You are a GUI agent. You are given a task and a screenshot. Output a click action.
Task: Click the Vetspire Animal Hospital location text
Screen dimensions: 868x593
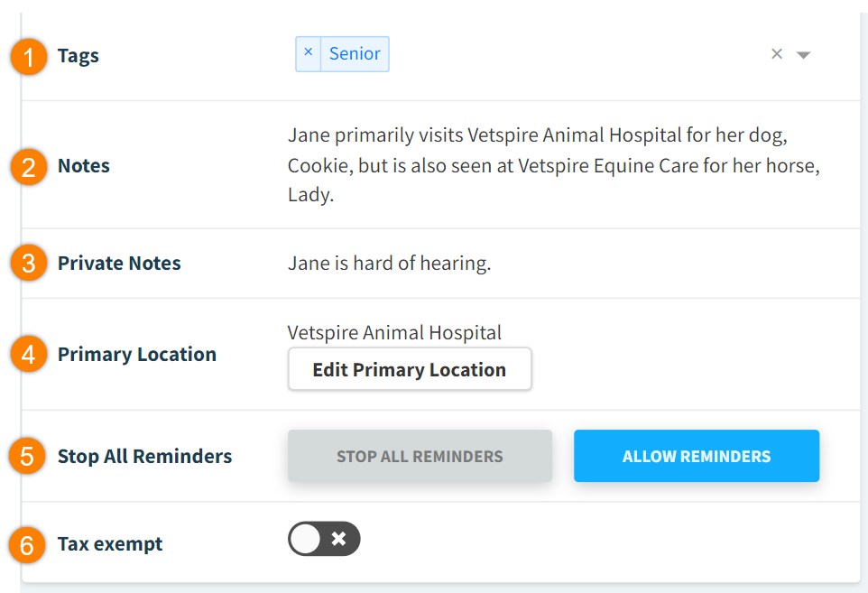pyautogui.click(x=394, y=333)
